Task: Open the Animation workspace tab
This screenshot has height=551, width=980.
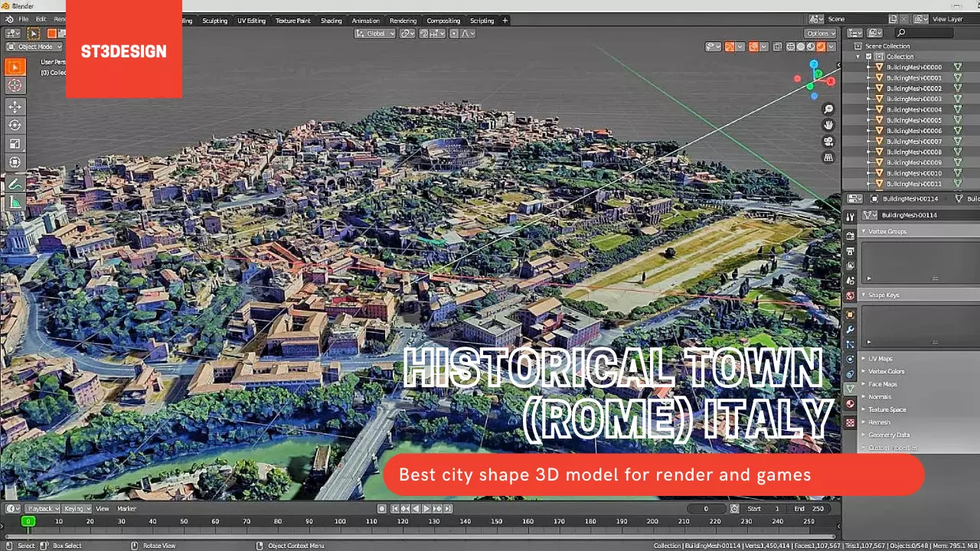Action: pos(365,21)
